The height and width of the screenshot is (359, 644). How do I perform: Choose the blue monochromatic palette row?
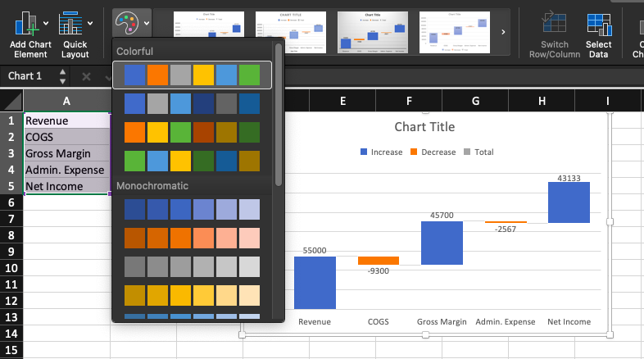click(192, 210)
